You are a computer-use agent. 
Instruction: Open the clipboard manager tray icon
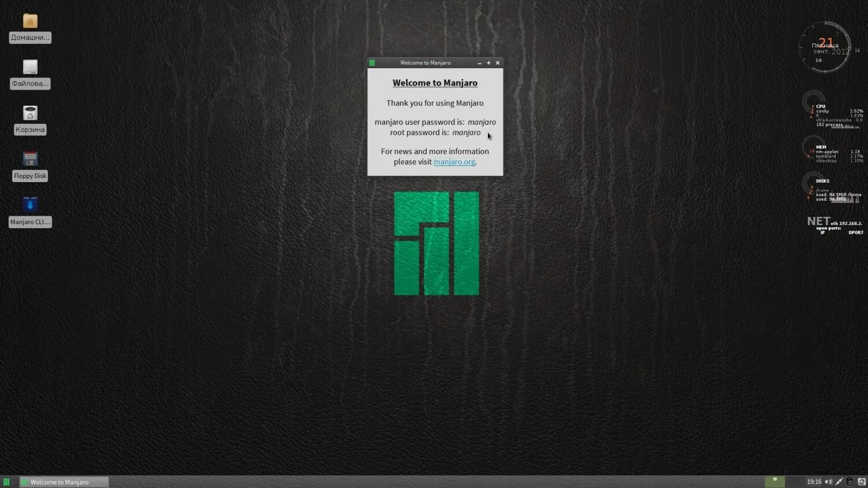pos(850,482)
